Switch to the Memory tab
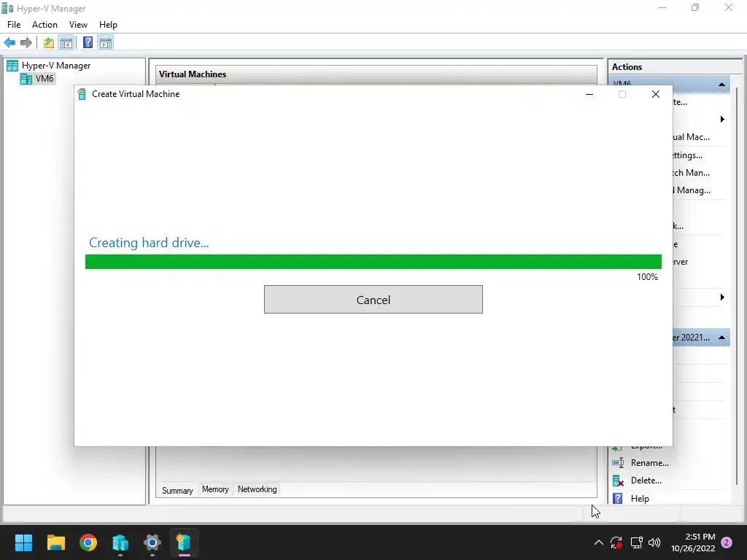 [x=215, y=489]
